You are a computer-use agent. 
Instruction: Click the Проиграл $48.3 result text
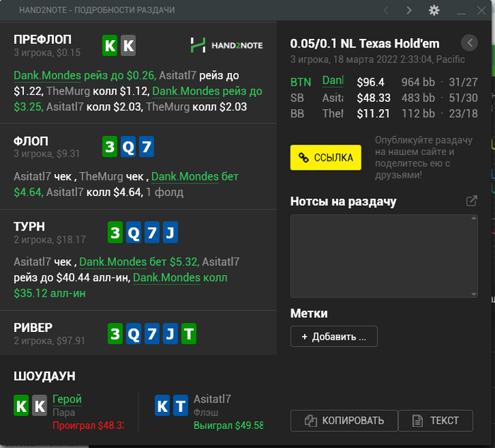pos(88,425)
